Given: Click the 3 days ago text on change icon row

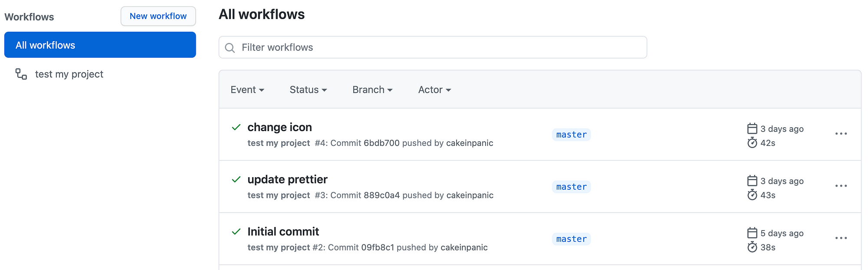Looking at the screenshot, I should 782,129.
